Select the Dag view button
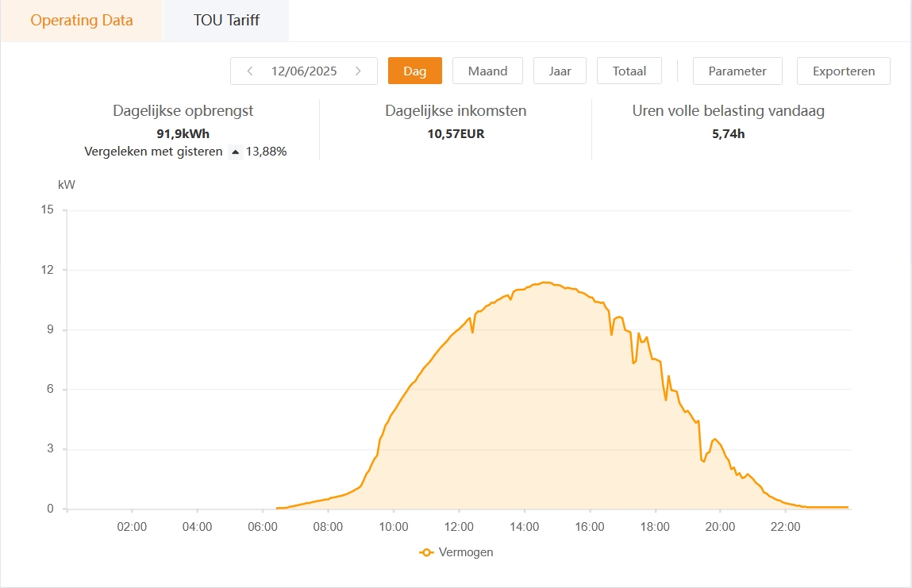 click(x=414, y=71)
